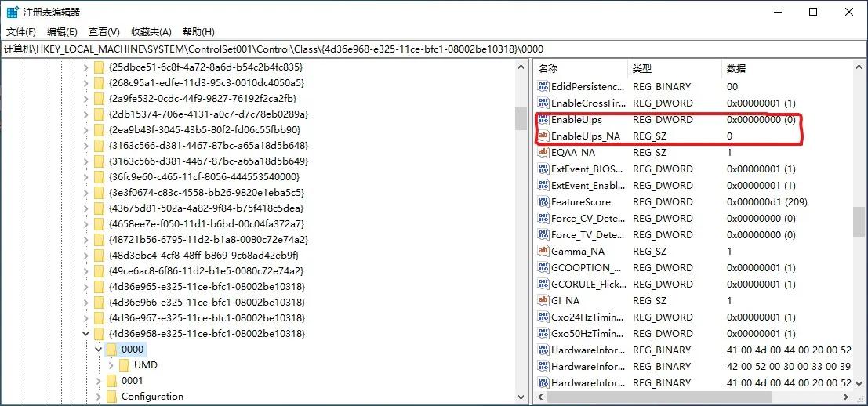Viewport: 868px width, 406px height.
Task: Click the string value icon beside EQAA_NA
Action: click(543, 153)
